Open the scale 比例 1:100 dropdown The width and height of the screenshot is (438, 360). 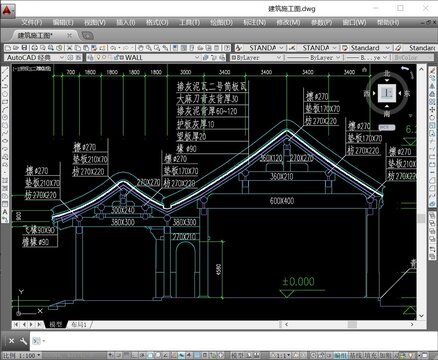22,355
